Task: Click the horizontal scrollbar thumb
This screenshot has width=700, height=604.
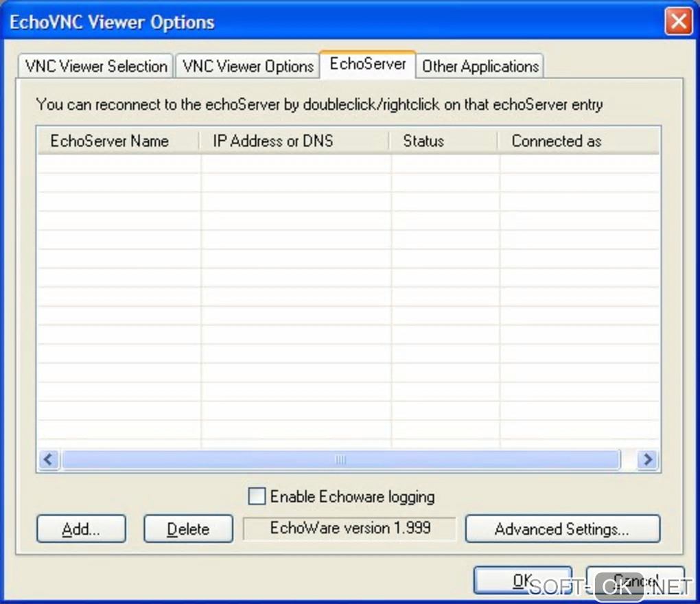Action: point(341,459)
